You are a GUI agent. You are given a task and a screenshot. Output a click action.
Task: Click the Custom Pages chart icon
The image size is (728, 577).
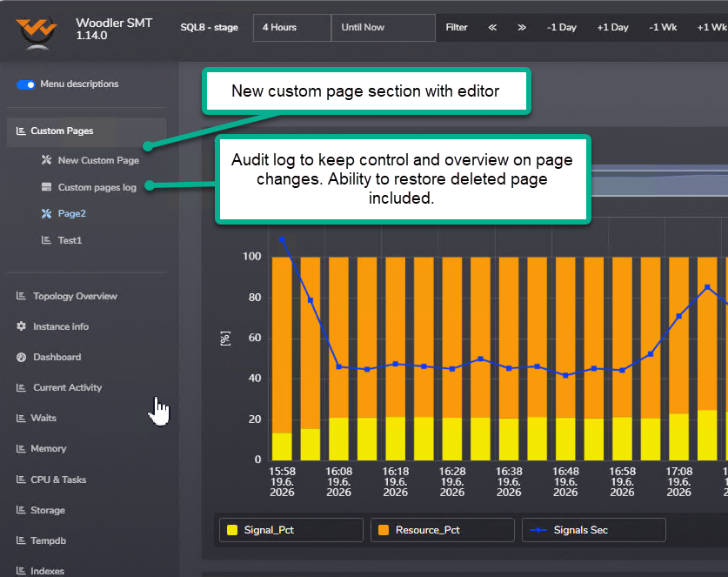[21, 131]
